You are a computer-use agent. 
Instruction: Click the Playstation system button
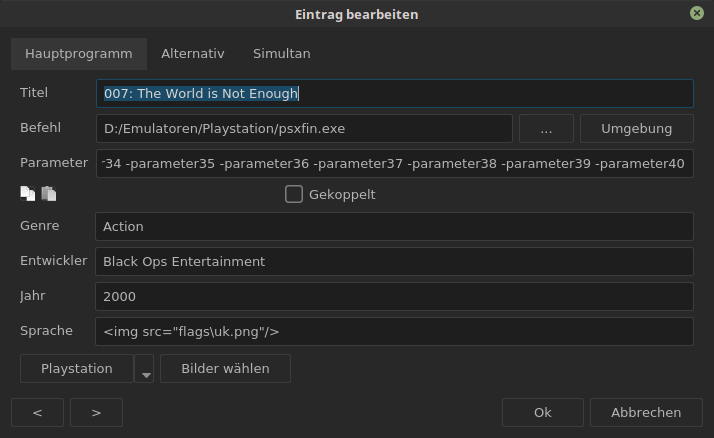click(76, 368)
